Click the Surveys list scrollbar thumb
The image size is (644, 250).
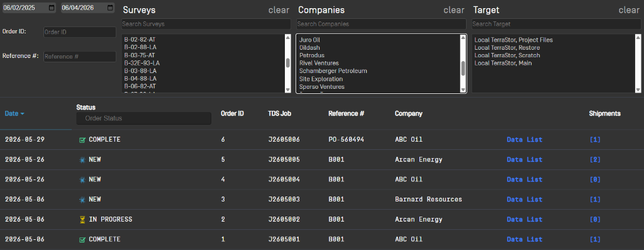tap(288, 62)
